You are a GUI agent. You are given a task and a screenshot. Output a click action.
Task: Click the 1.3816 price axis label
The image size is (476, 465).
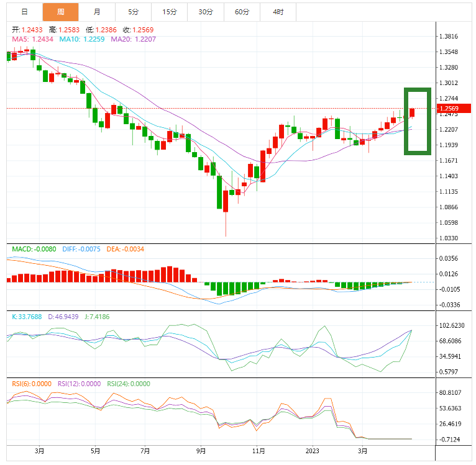click(x=449, y=37)
